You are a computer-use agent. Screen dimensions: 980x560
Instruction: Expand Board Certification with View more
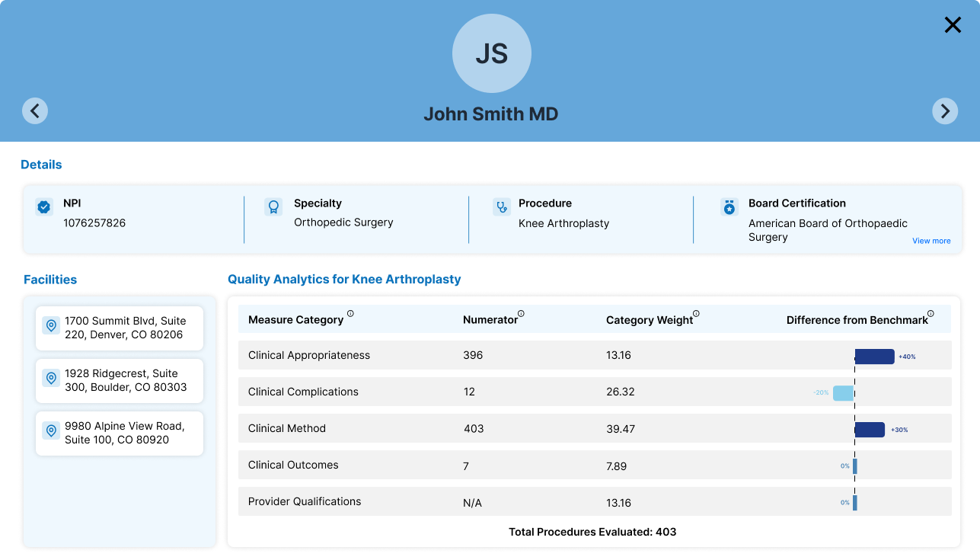click(x=931, y=241)
